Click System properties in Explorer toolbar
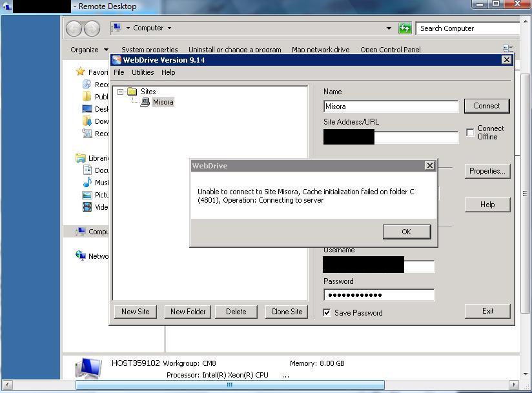This screenshot has height=393, width=532. pyautogui.click(x=150, y=50)
